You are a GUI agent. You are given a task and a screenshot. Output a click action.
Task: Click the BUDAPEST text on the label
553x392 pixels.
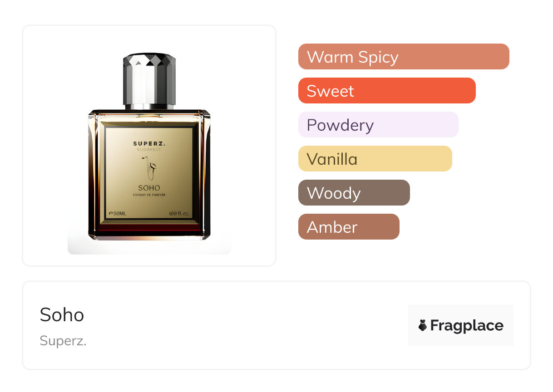point(149,150)
